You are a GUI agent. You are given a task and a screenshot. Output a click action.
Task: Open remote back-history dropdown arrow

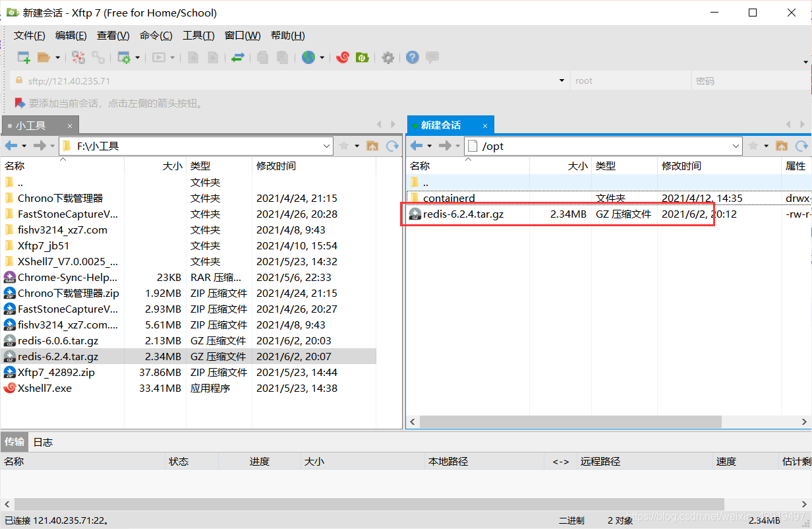pos(430,146)
